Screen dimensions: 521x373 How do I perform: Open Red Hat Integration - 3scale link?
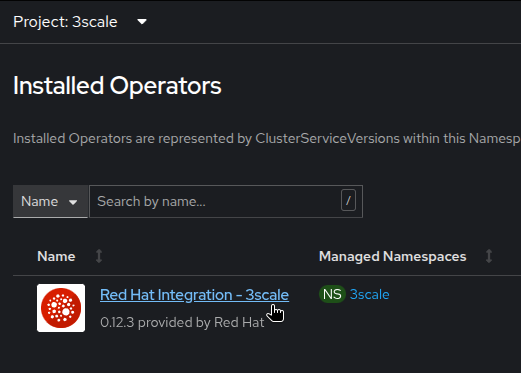(194, 295)
